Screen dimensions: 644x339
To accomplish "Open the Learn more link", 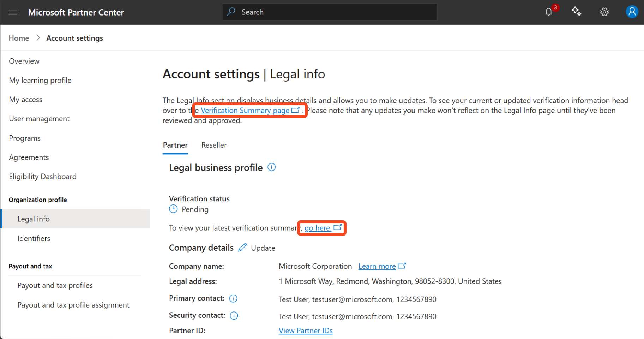I will tap(377, 266).
